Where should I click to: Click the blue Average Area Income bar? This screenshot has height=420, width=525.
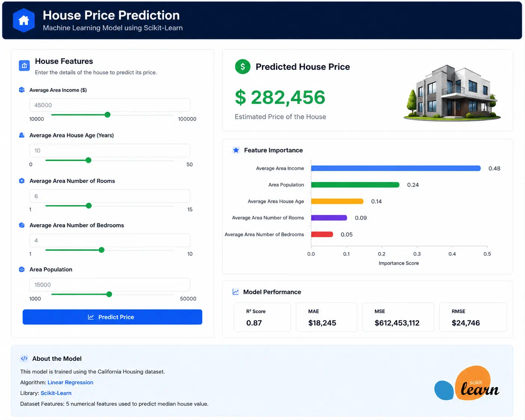click(x=396, y=168)
